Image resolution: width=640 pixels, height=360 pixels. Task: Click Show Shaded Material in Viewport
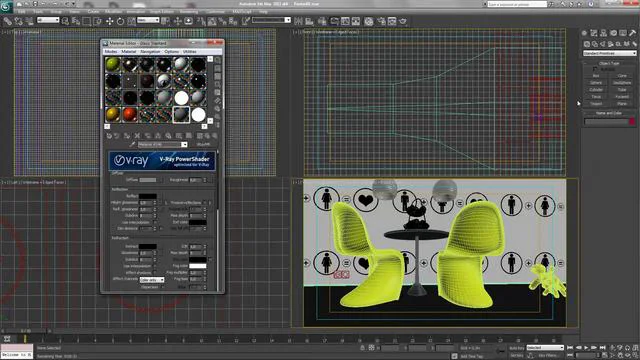click(x=189, y=136)
